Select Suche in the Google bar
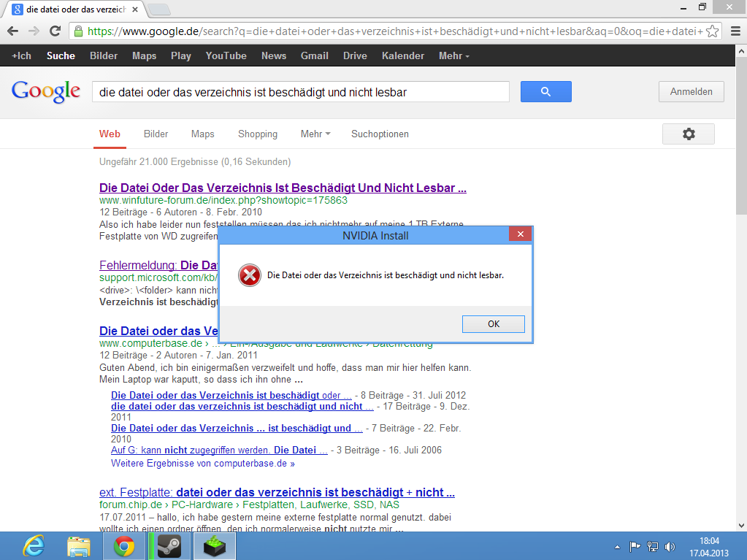The height and width of the screenshot is (560, 747). 61,55
